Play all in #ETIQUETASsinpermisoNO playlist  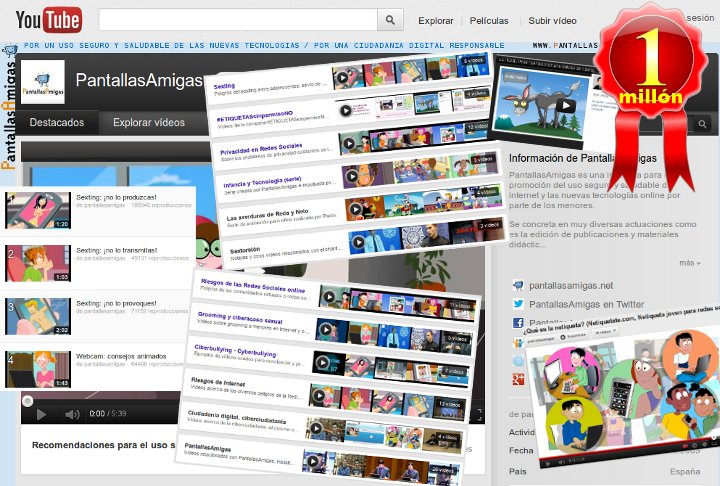[345, 111]
